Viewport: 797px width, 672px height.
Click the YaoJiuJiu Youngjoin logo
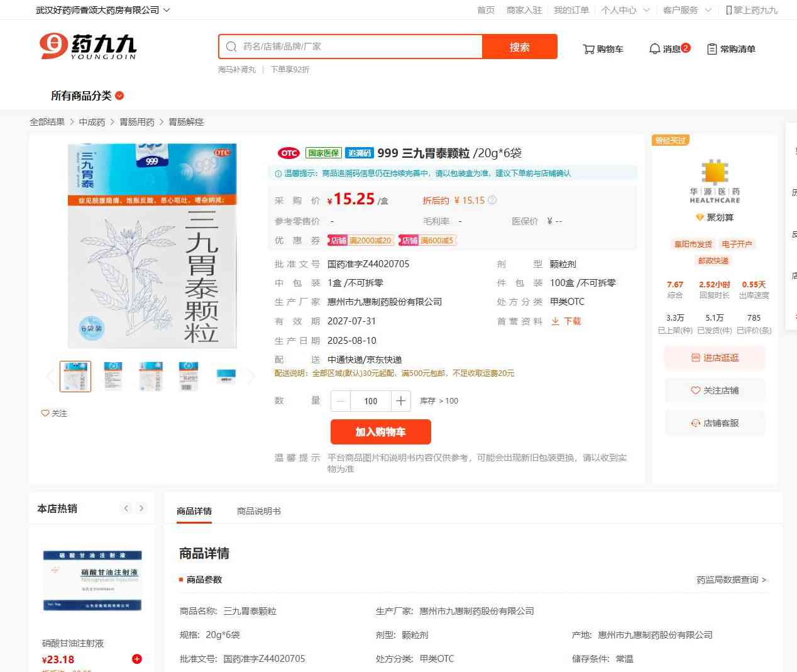[88, 47]
